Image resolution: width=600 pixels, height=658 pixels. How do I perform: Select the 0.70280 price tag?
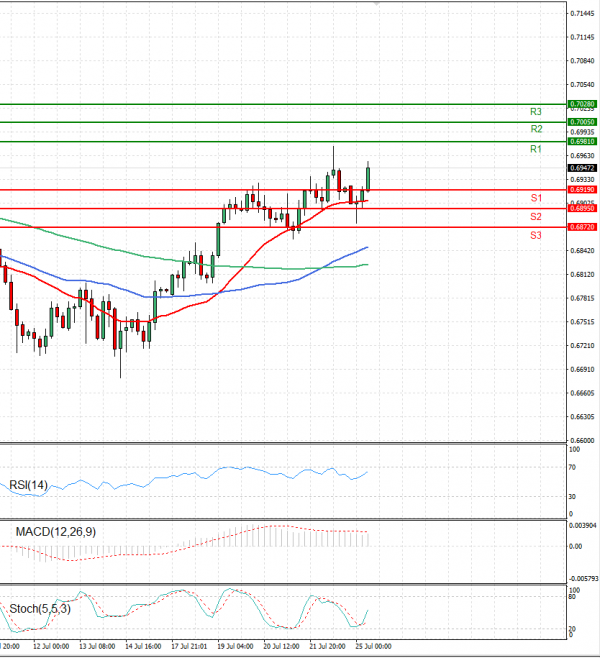click(x=582, y=104)
